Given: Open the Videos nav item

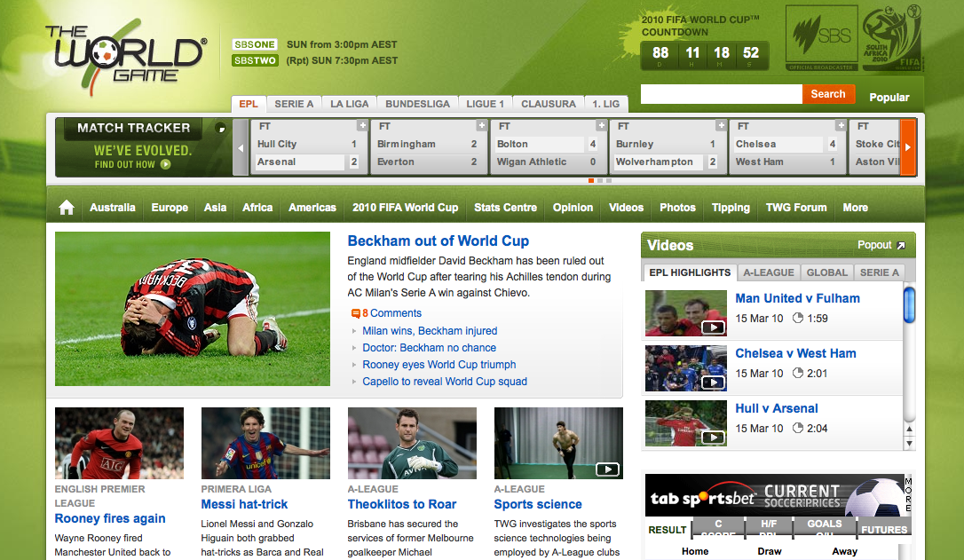Looking at the screenshot, I should pyautogui.click(x=626, y=208).
